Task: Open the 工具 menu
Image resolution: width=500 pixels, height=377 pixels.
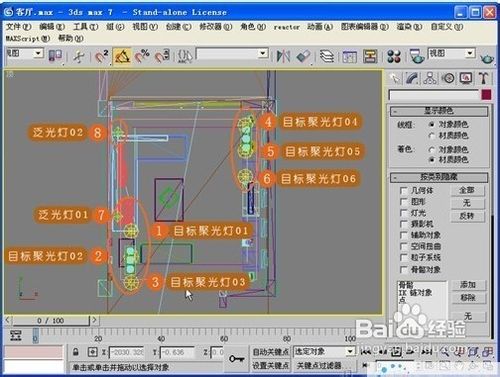Action: (x=85, y=27)
